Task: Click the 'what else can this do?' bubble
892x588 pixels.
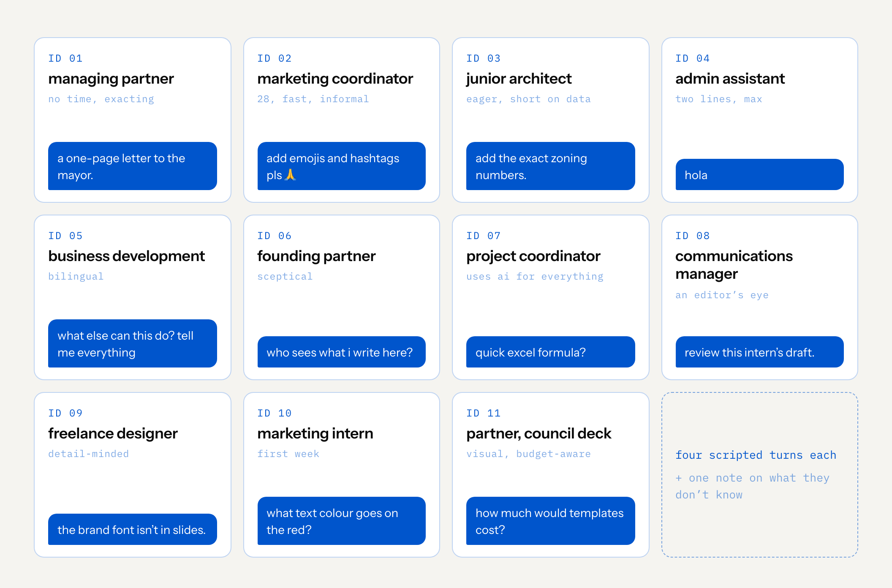Action: pos(132,343)
